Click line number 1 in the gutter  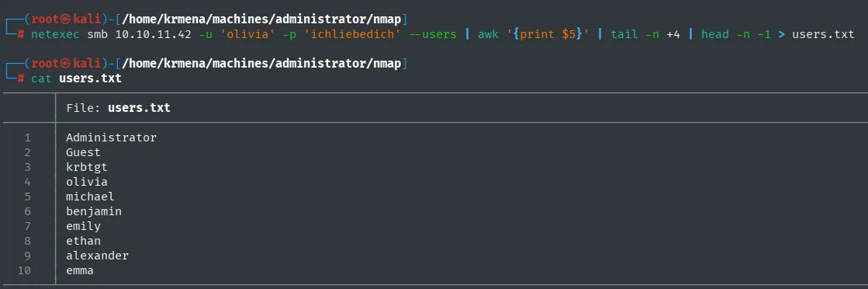tap(28, 138)
